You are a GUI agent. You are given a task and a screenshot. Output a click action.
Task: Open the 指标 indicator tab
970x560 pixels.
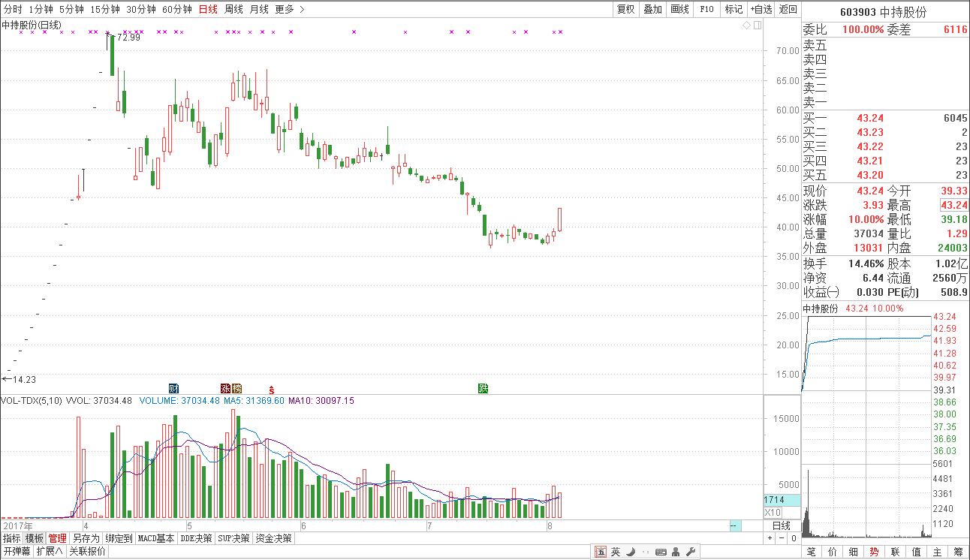(11, 538)
